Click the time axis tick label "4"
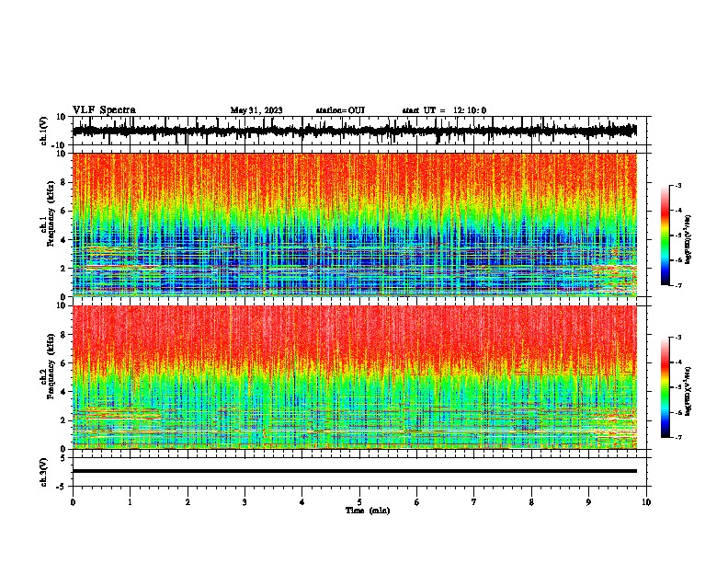Image resolution: width=728 pixels, height=563 pixels. click(x=302, y=502)
